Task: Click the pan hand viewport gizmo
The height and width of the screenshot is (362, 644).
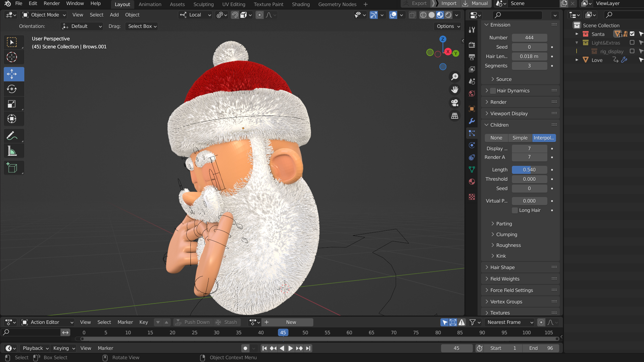Action: click(x=454, y=90)
